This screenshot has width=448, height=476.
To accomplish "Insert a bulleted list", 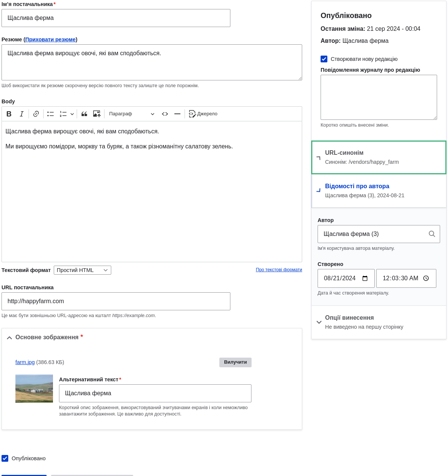I will click(x=51, y=114).
